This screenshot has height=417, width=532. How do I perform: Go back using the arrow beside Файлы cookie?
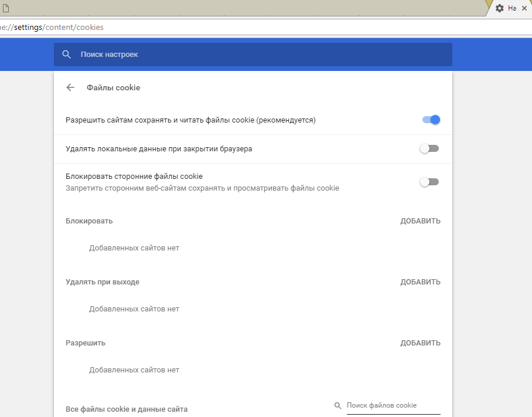[x=70, y=87]
